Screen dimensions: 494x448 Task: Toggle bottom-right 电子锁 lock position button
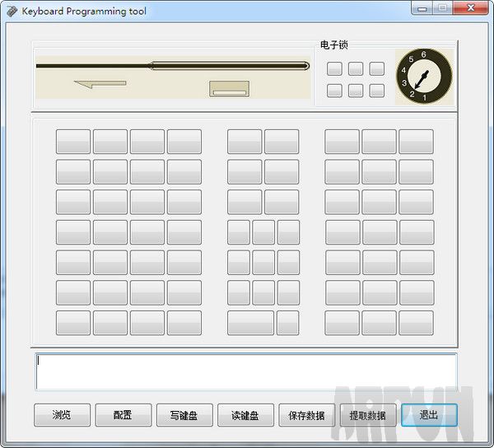tap(377, 91)
